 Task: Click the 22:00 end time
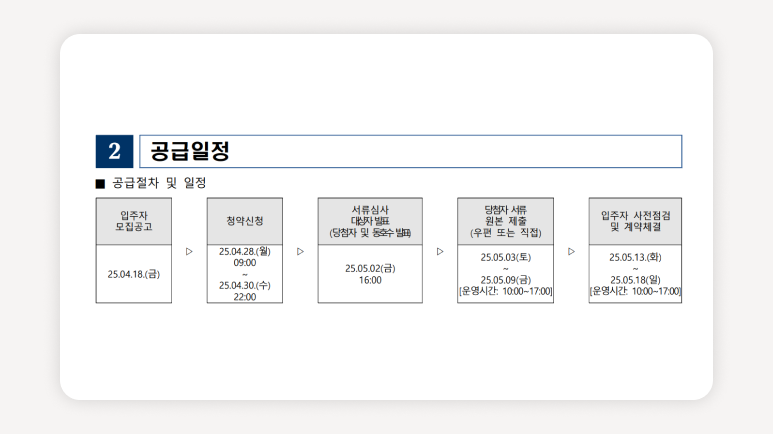click(245, 297)
